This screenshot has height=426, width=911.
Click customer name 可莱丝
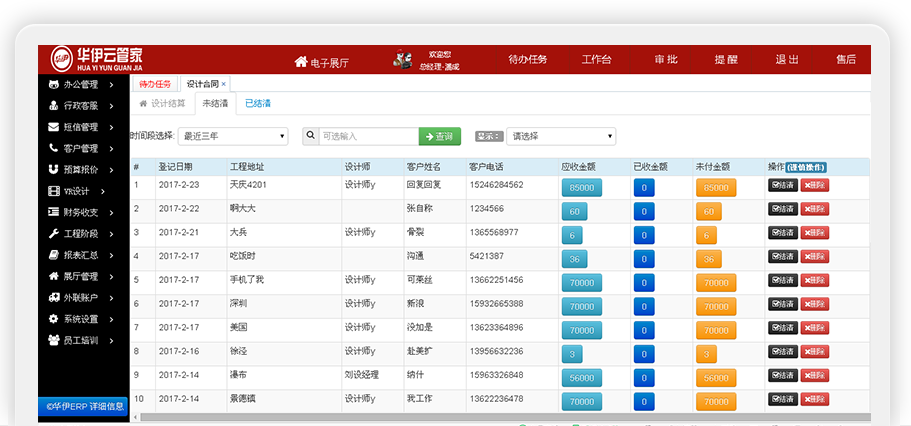pyautogui.click(x=419, y=280)
